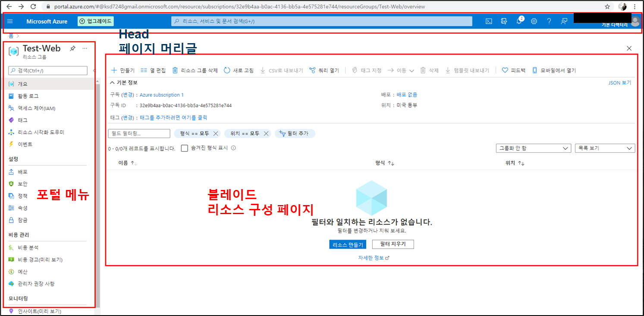Open the 목록 보기 dropdown
644x316 pixels.
pos(605,148)
